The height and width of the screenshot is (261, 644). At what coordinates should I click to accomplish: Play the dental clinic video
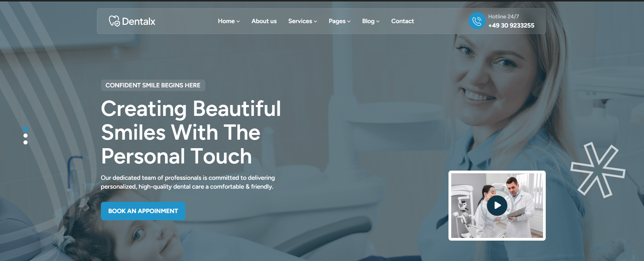click(x=497, y=205)
